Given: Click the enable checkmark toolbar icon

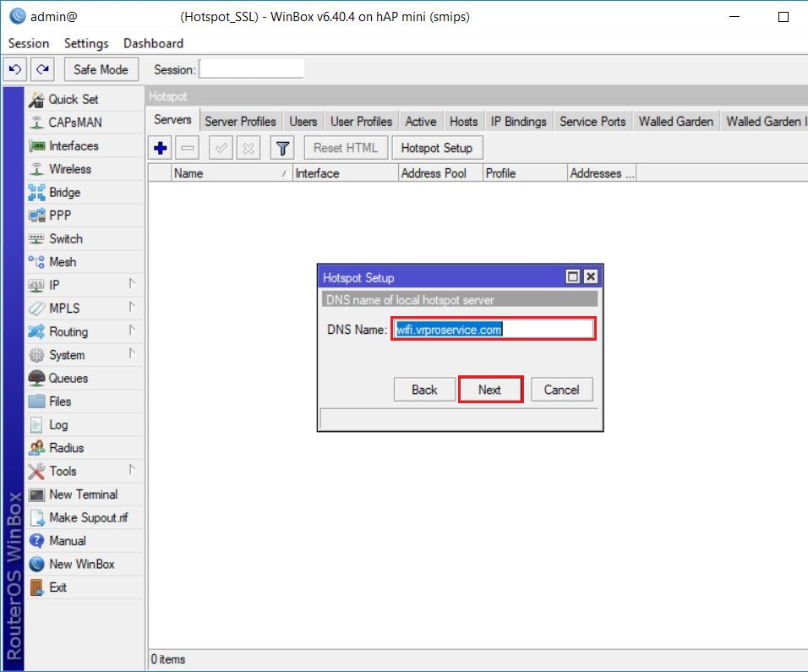Looking at the screenshot, I should (221, 149).
